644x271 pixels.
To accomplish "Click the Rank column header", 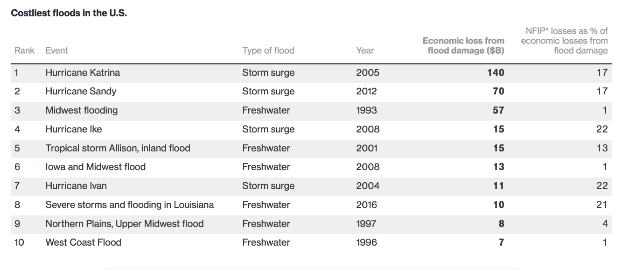I will point(24,50).
